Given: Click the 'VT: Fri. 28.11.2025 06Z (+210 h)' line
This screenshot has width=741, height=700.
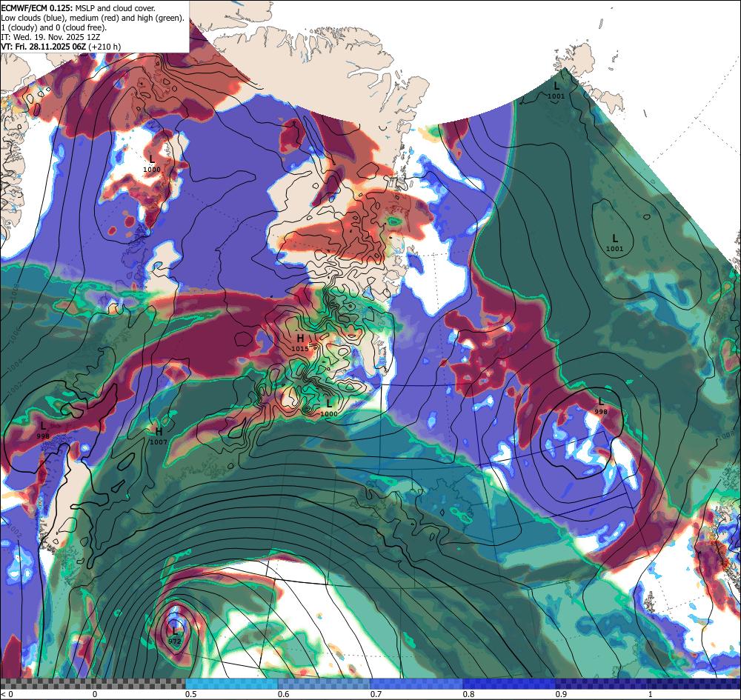Looking at the screenshot, I should 61,46.
